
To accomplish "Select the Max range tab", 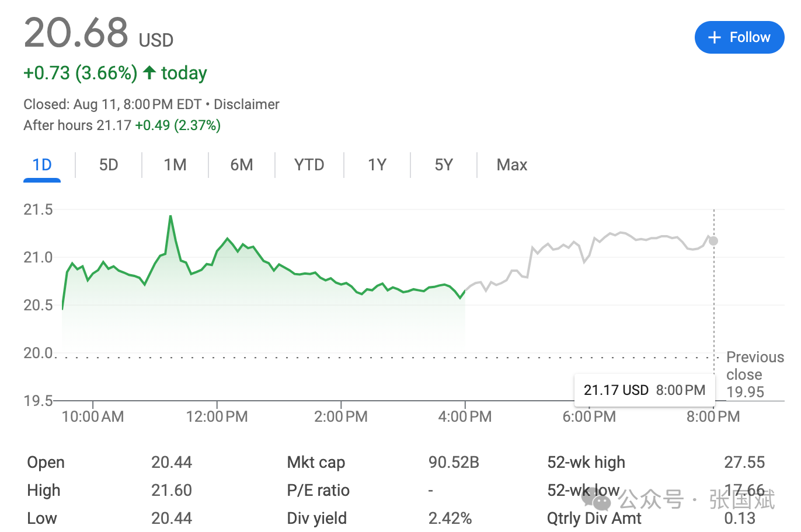I will pos(511,165).
